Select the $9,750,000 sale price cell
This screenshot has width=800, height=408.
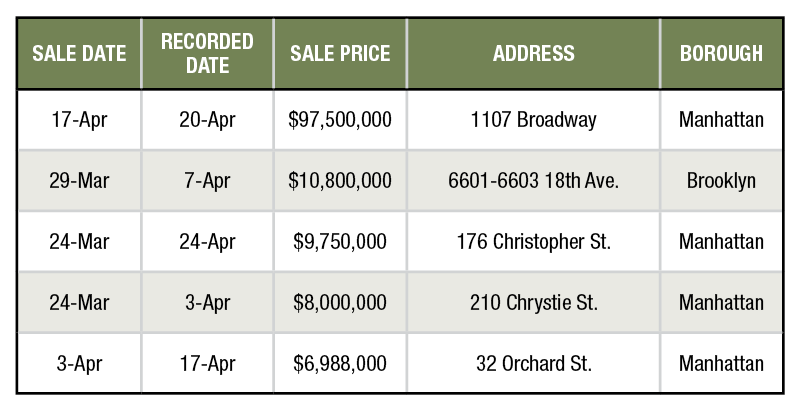340,242
